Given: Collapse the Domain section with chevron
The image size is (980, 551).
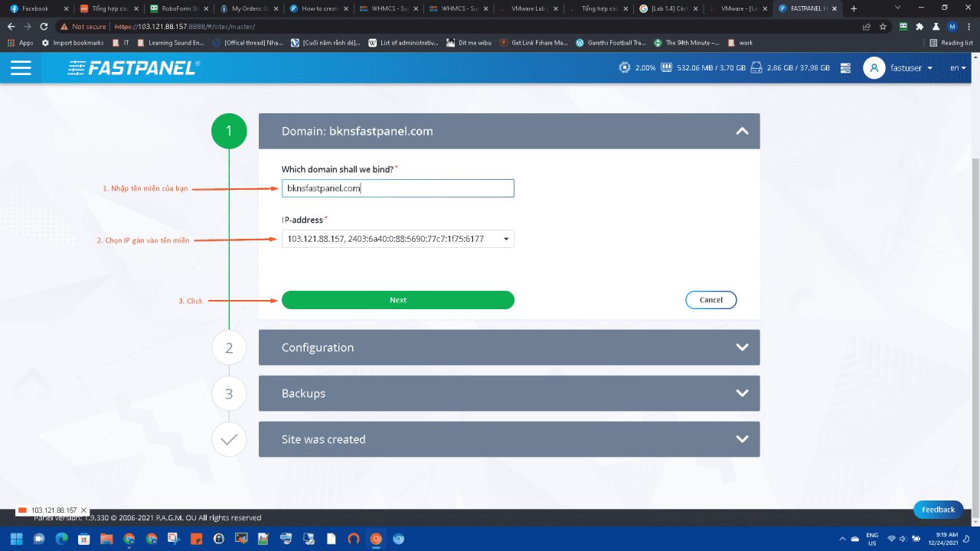Looking at the screenshot, I should pyautogui.click(x=741, y=131).
